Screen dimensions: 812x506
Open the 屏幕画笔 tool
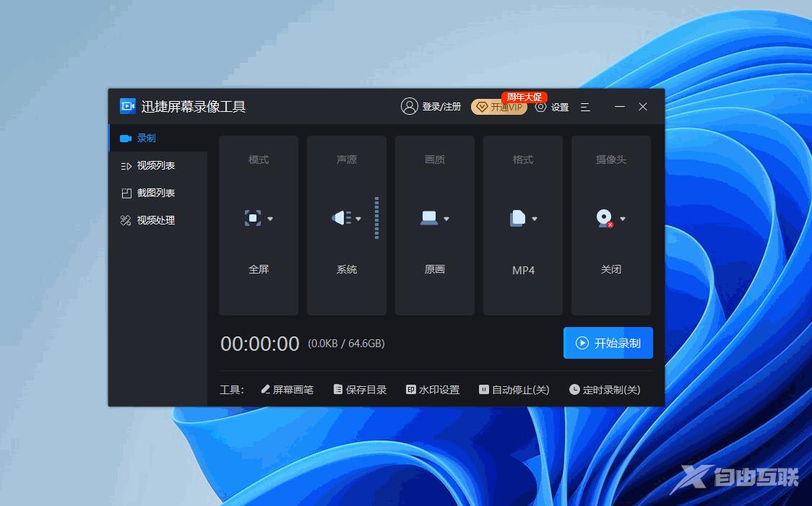(288, 390)
